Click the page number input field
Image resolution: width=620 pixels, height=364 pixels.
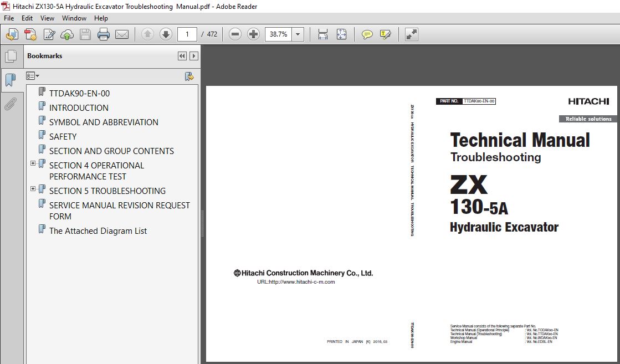pos(187,34)
